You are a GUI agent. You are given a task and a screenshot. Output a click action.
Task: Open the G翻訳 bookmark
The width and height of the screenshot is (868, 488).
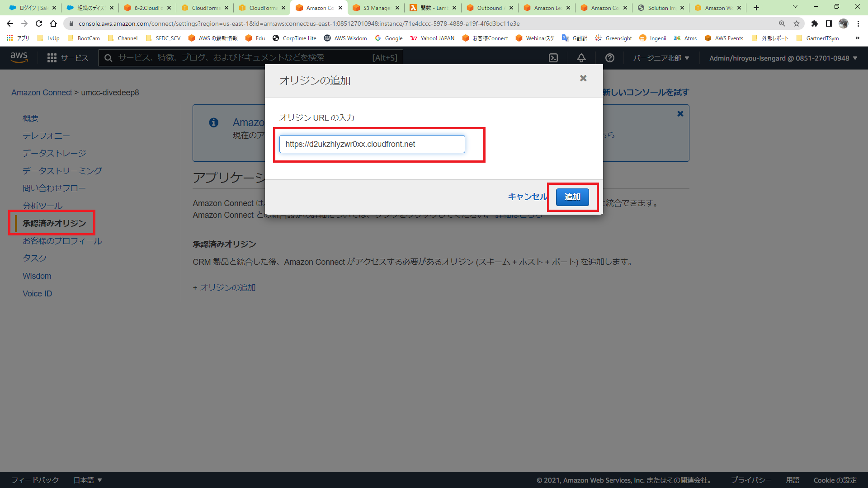pos(575,38)
